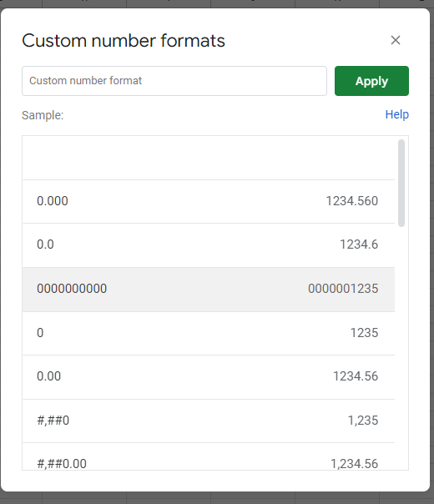
Task: Click the Custom number format input field
Action: pyautogui.click(x=174, y=81)
